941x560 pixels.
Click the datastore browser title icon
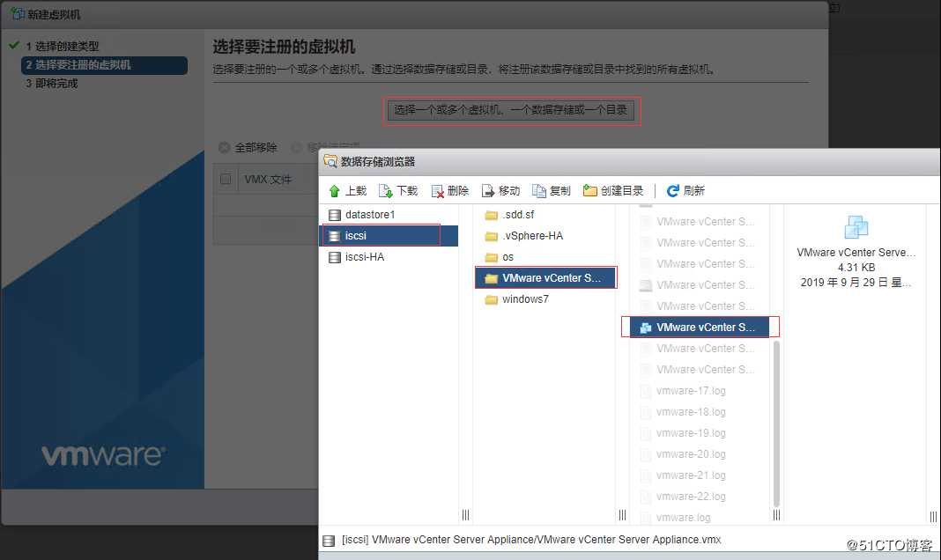coord(330,161)
